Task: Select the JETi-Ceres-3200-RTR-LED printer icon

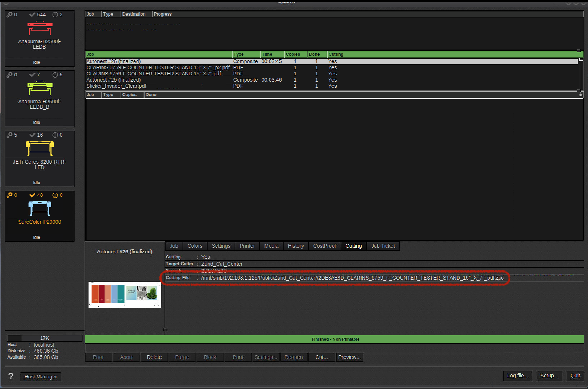Action: click(x=39, y=148)
